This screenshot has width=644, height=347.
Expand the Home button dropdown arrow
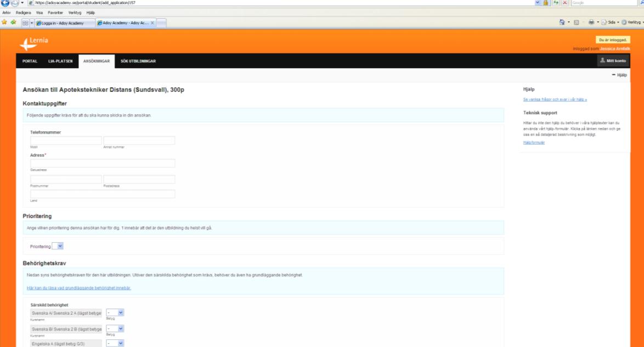pyautogui.click(x=568, y=22)
